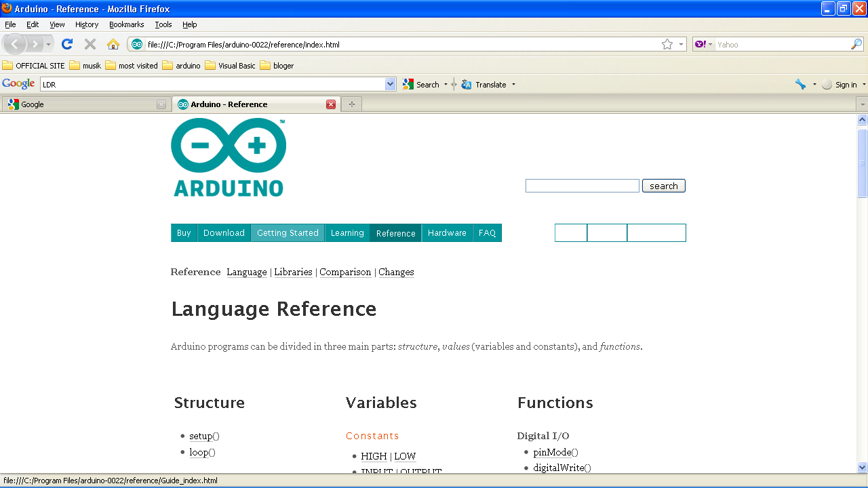Image resolution: width=868 pixels, height=488 pixels.
Task: Click the Arduino logo image
Action: (229, 158)
